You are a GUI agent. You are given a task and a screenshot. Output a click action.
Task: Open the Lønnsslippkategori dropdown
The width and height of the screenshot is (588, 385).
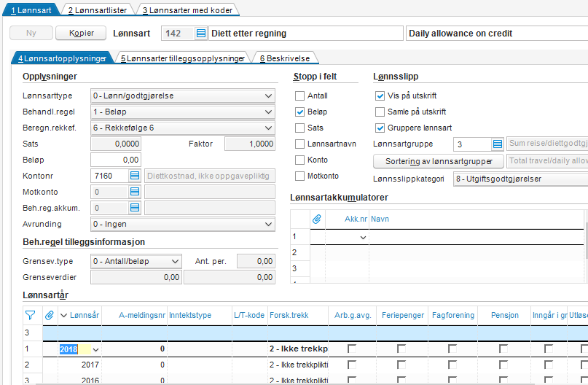pyautogui.click(x=520, y=179)
